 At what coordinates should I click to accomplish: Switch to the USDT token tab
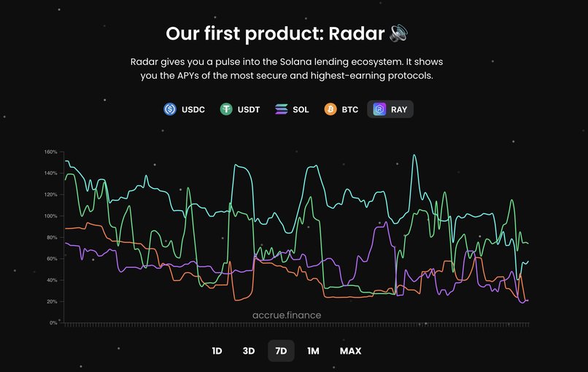(240, 109)
